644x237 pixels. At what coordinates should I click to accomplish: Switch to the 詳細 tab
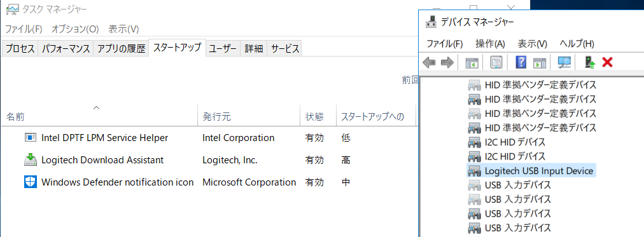coord(254,49)
